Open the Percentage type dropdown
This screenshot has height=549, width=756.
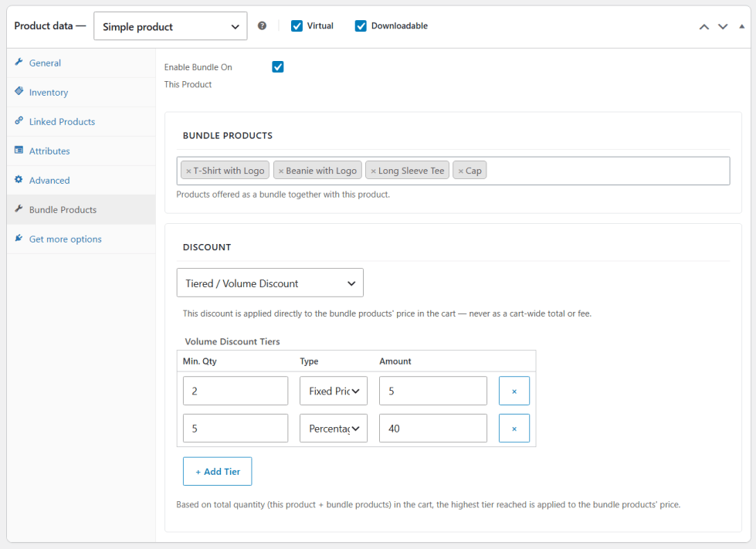click(333, 428)
